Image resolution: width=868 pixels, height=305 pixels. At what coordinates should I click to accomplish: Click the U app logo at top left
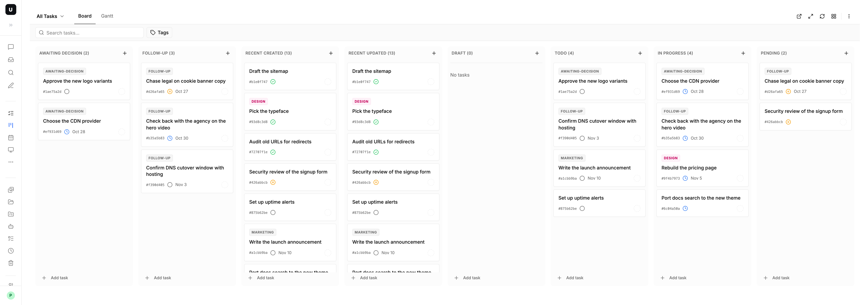pyautogui.click(x=11, y=9)
